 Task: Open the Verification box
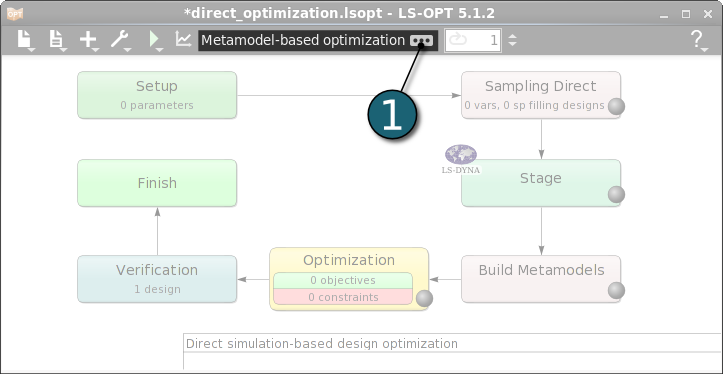(x=157, y=279)
